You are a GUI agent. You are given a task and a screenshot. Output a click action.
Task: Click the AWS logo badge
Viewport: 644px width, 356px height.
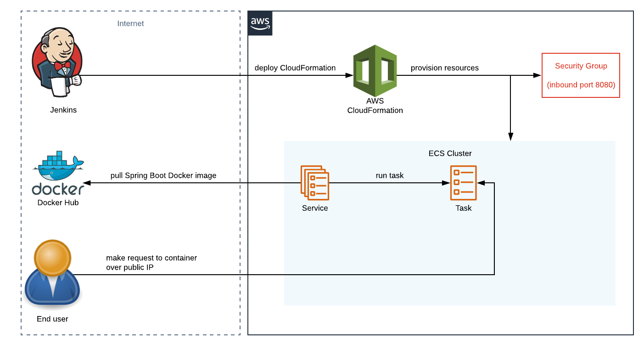click(260, 23)
